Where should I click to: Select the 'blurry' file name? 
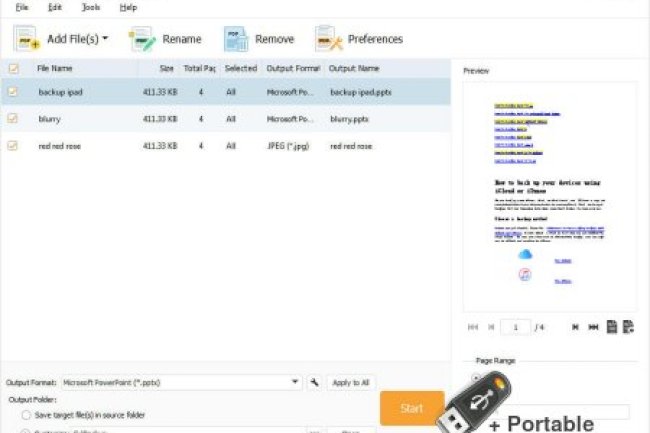(x=49, y=119)
